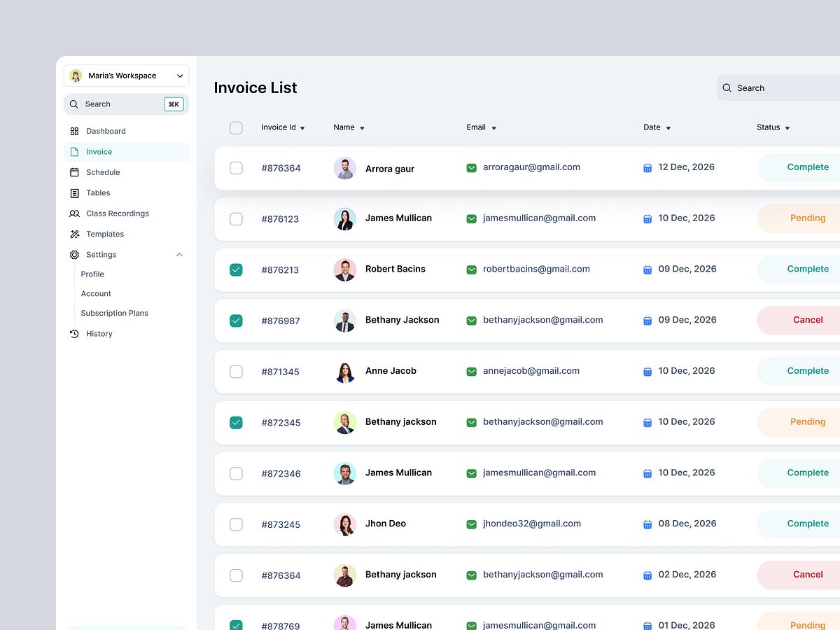This screenshot has width=840, height=630.
Task: Click the mail icon for arroragaur@gmail.com
Action: pyautogui.click(x=471, y=168)
